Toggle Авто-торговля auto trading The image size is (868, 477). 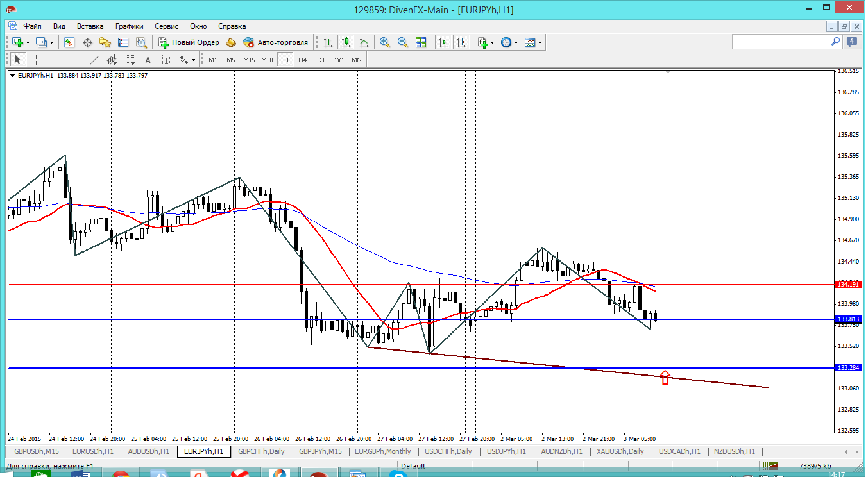pos(276,42)
